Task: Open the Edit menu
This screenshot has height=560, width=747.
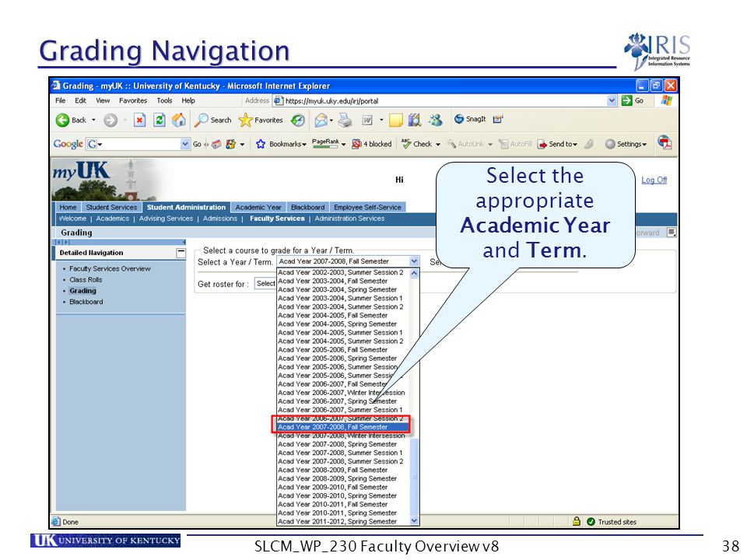Action: 80,100
